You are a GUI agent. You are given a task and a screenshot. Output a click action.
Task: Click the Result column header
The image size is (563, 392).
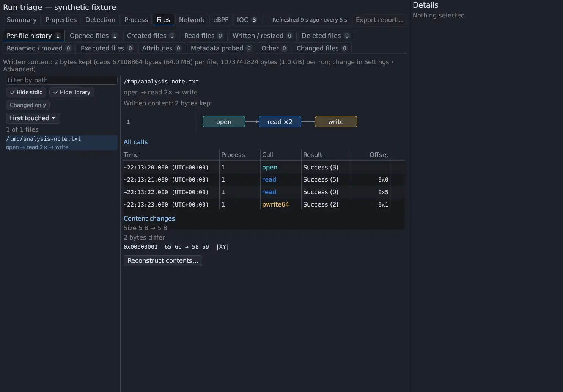pos(325,155)
